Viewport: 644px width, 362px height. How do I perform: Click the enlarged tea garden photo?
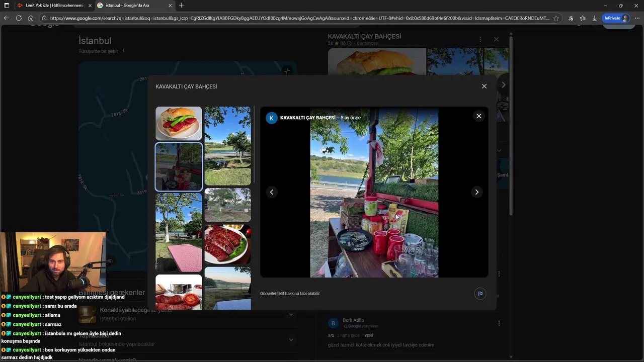[374, 192]
